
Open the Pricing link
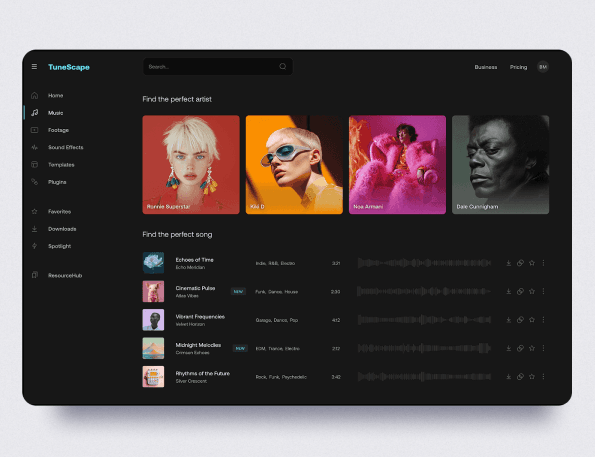click(518, 67)
